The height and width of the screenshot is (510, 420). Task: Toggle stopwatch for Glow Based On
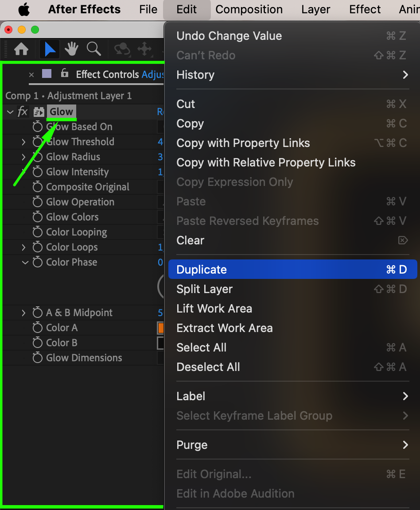point(38,127)
